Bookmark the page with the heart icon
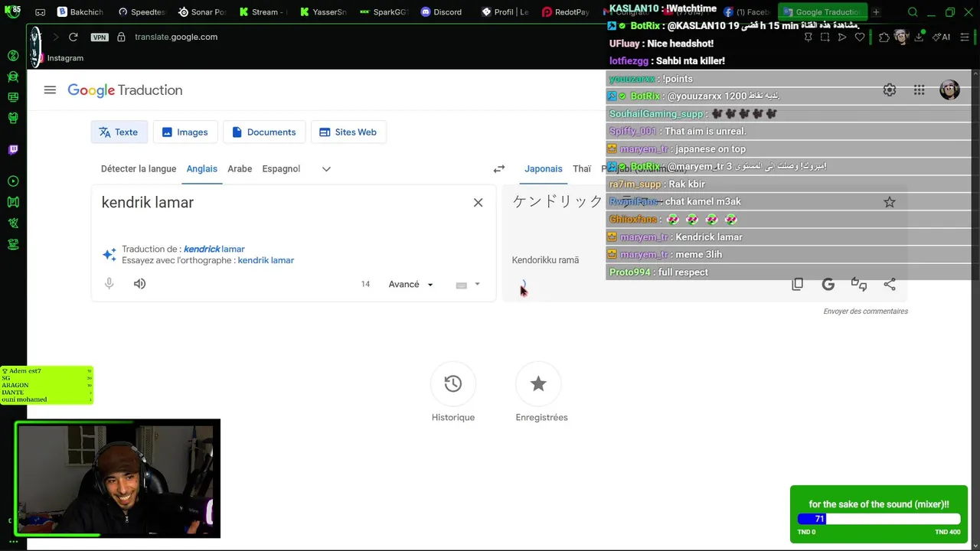 860,37
